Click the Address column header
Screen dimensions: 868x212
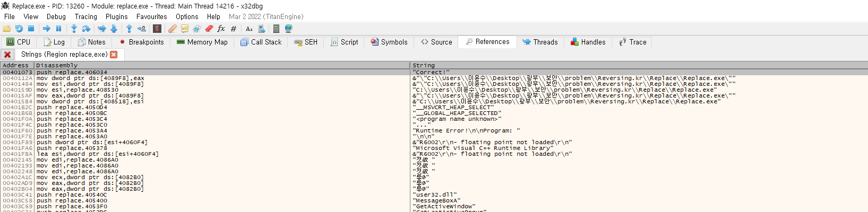pyautogui.click(x=17, y=65)
